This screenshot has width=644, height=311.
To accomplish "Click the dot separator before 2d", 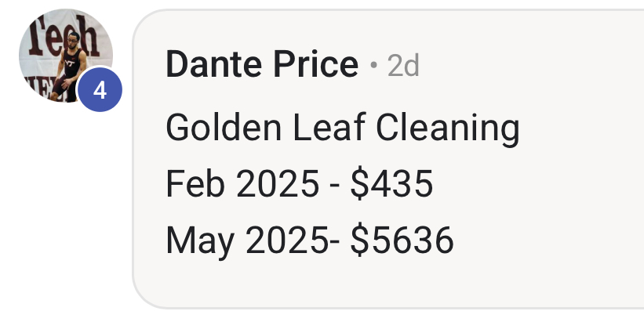I will 373,65.
